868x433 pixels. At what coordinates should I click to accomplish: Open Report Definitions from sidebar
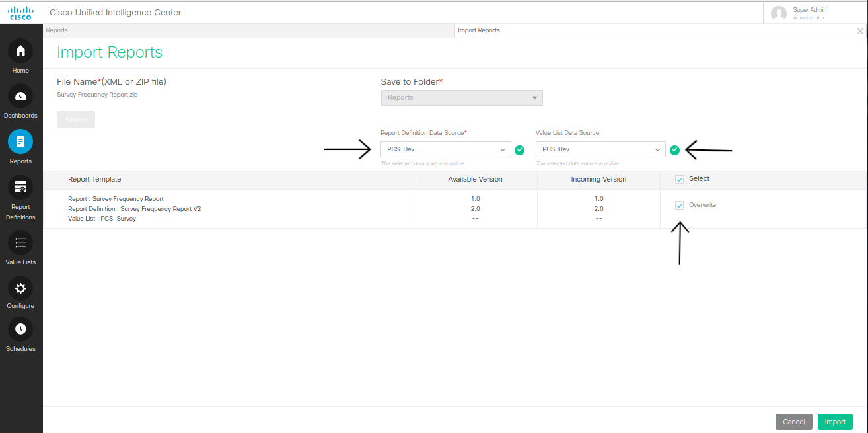[20, 187]
